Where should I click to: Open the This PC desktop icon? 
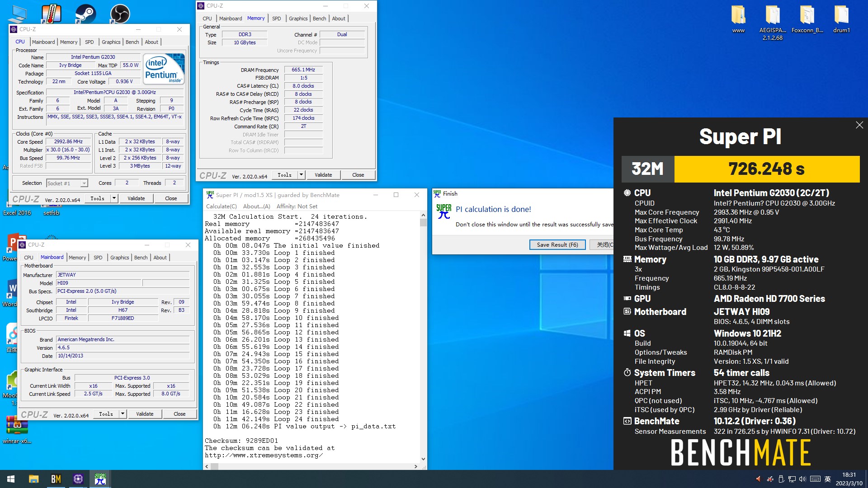tap(17, 14)
